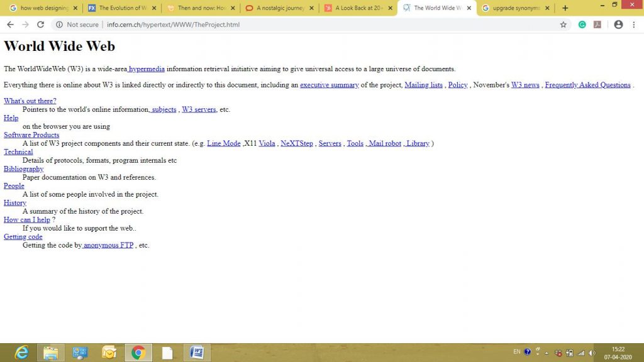Viewport: 644px width, 362px height.
Task: Show hidden system tray icons
Action: coord(547,353)
